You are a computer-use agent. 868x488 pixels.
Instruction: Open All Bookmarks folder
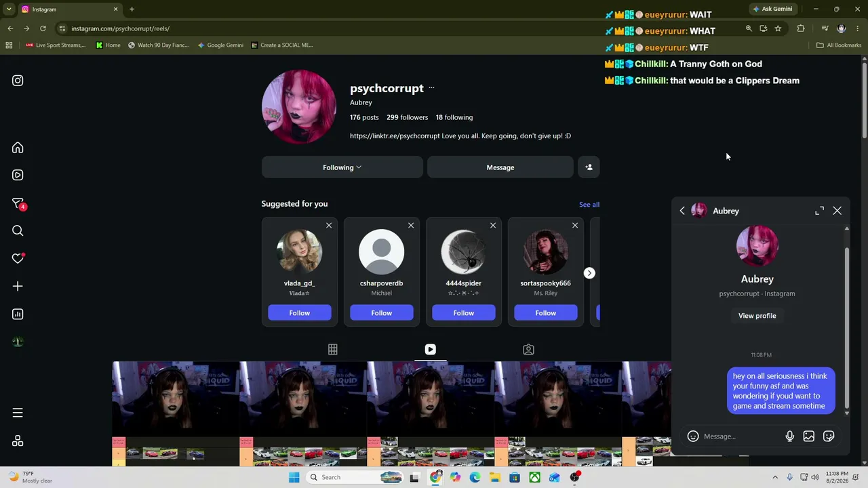click(x=839, y=45)
